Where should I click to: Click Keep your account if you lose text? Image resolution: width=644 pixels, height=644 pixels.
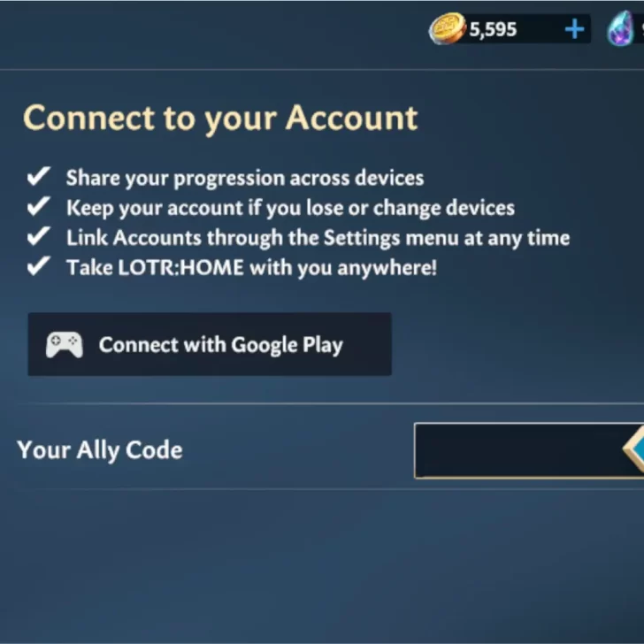pos(290,208)
